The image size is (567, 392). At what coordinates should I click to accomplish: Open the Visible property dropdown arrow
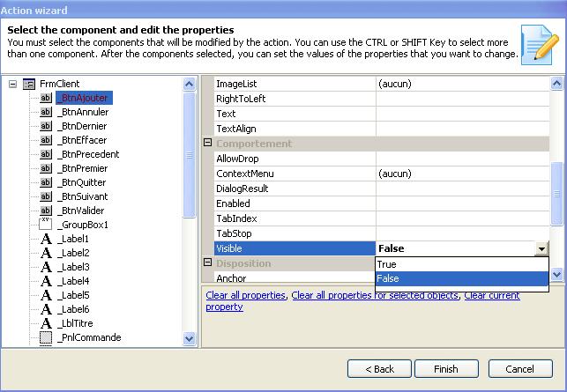541,249
